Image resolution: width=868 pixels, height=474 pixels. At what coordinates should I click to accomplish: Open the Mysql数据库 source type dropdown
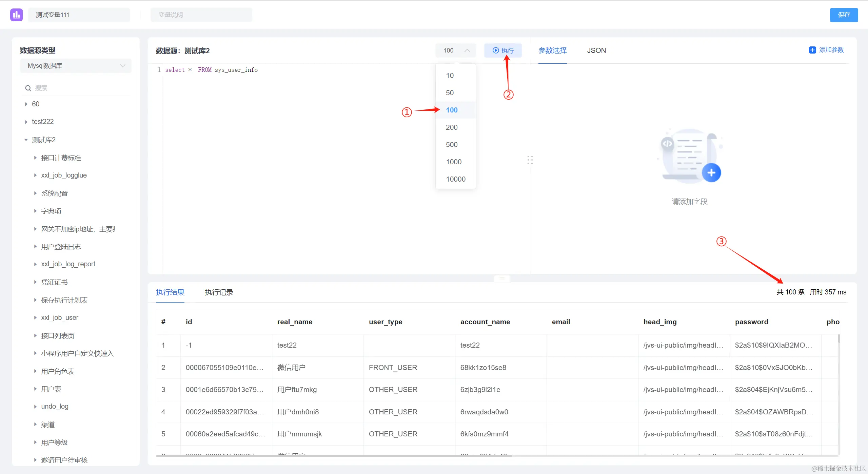(x=76, y=66)
